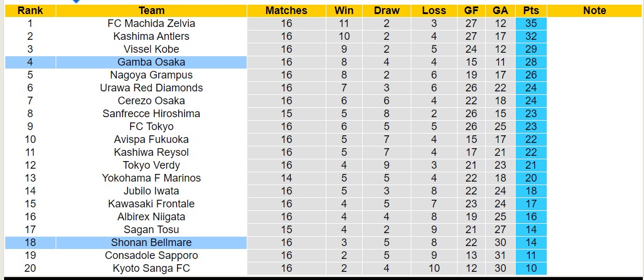The image size is (644, 280).
Task: Sort by the Pts column header
Action: click(531, 11)
